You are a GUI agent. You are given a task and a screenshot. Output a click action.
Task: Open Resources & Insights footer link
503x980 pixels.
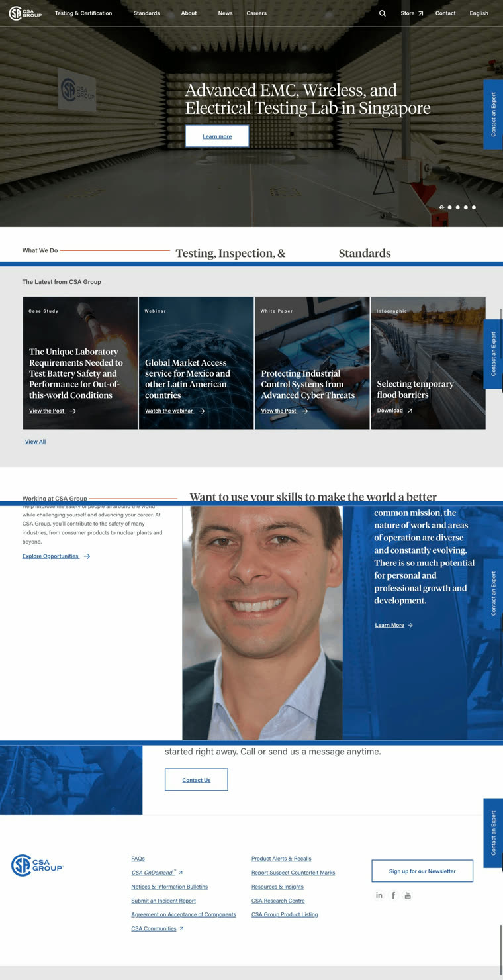(277, 887)
